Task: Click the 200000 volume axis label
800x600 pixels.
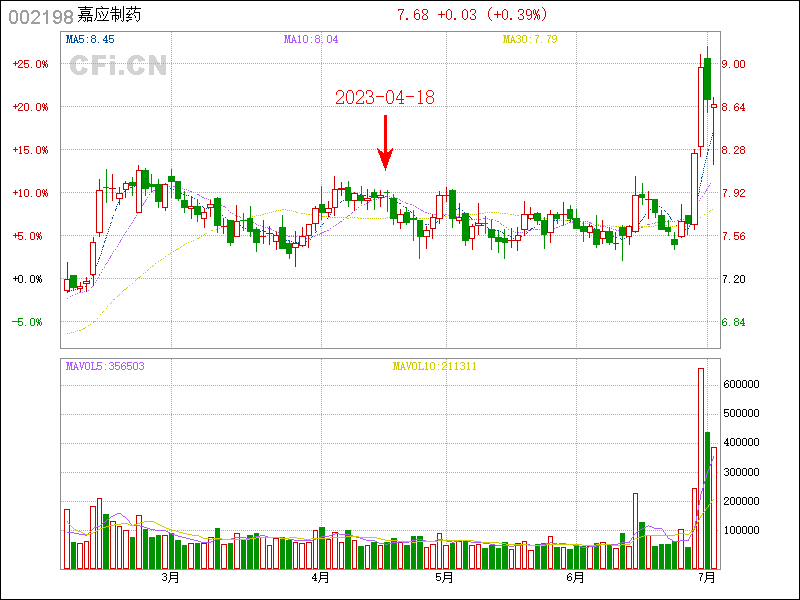Action: click(741, 501)
